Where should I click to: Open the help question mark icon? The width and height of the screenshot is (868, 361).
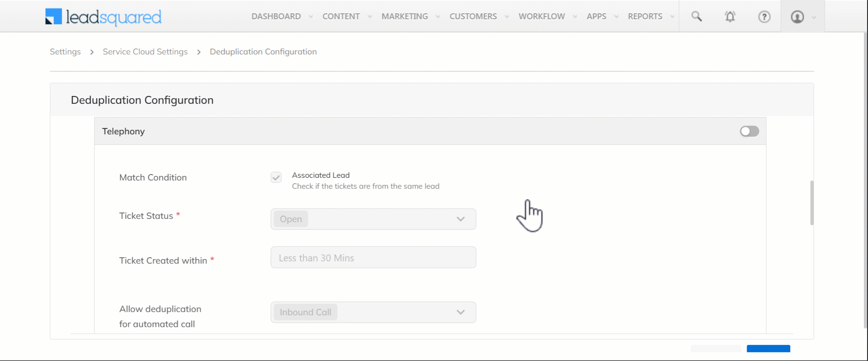(x=764, y=16)
